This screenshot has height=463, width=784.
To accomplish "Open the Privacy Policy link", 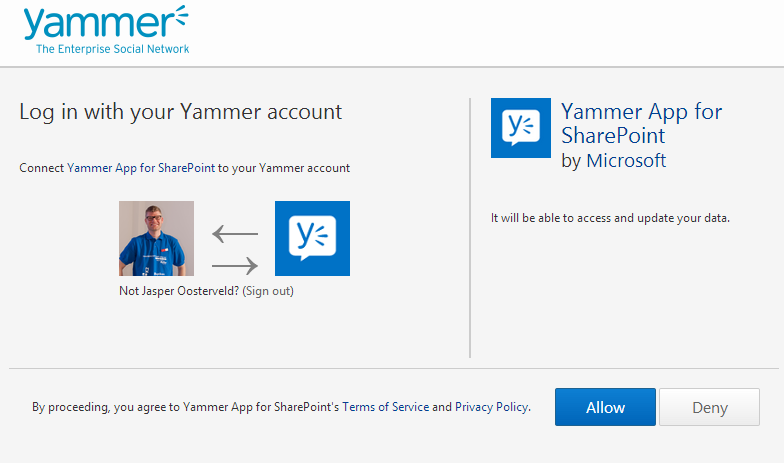I will point(492,407).
